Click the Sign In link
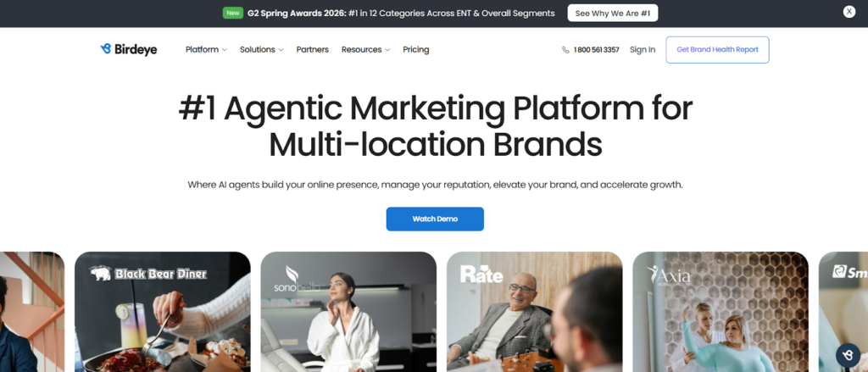The height and width of the screenshot is (372, 868). click(643, 50)
